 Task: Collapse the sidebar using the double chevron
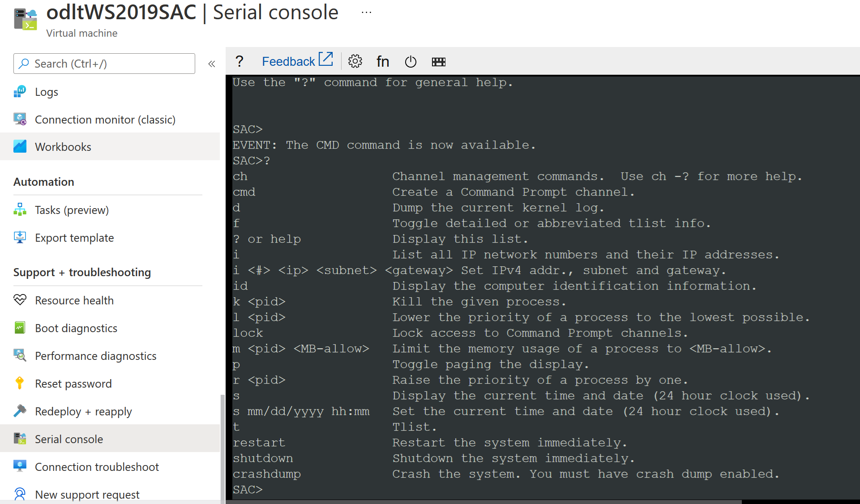coord(211,64)
